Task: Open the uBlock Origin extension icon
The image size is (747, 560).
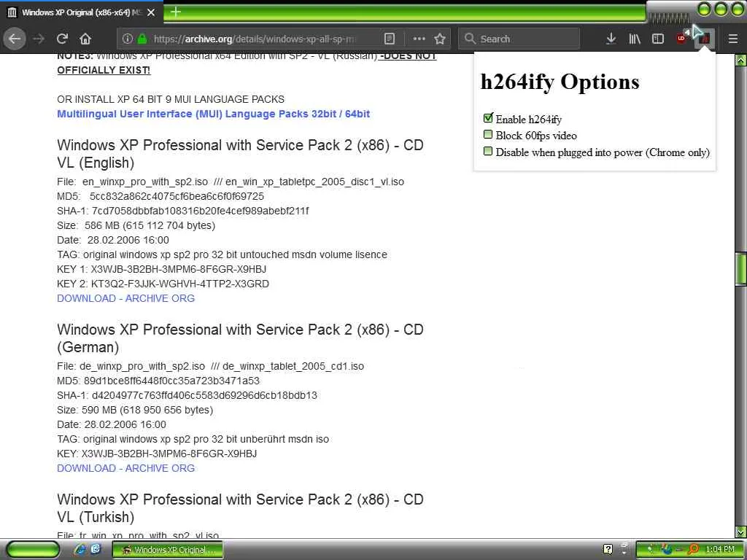Action: (x=682, y=38)
